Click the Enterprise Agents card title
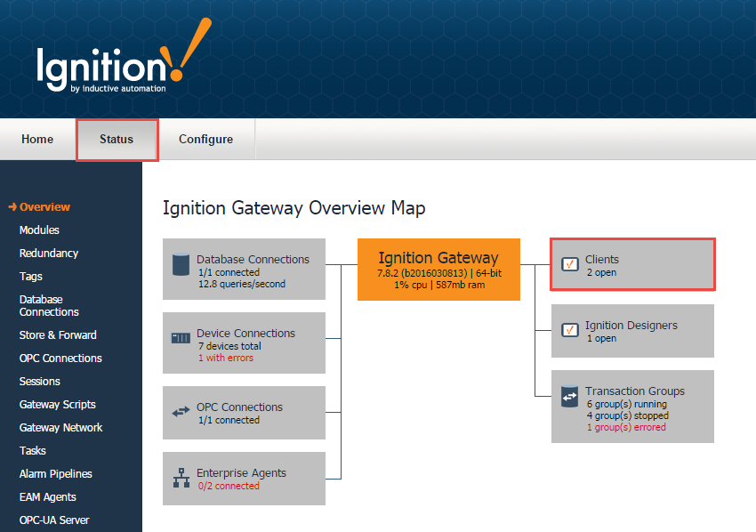Viewport: 756px width, 532px height. click(241, 473)
